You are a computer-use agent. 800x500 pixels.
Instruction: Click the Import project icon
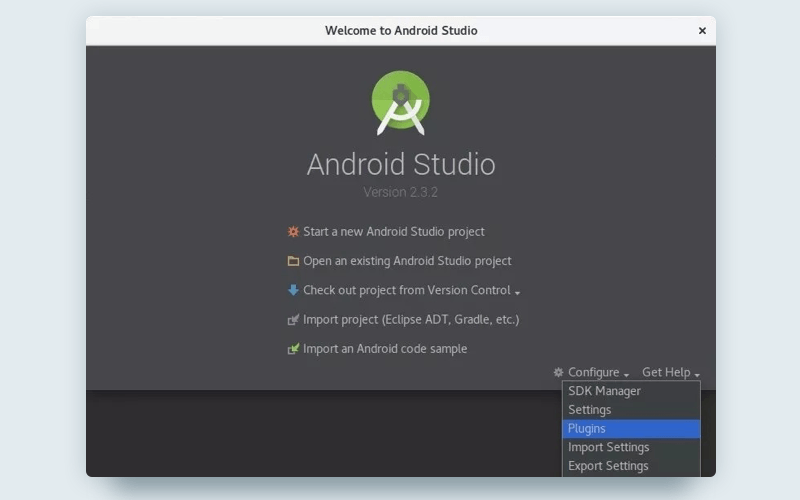pos(293,320)
